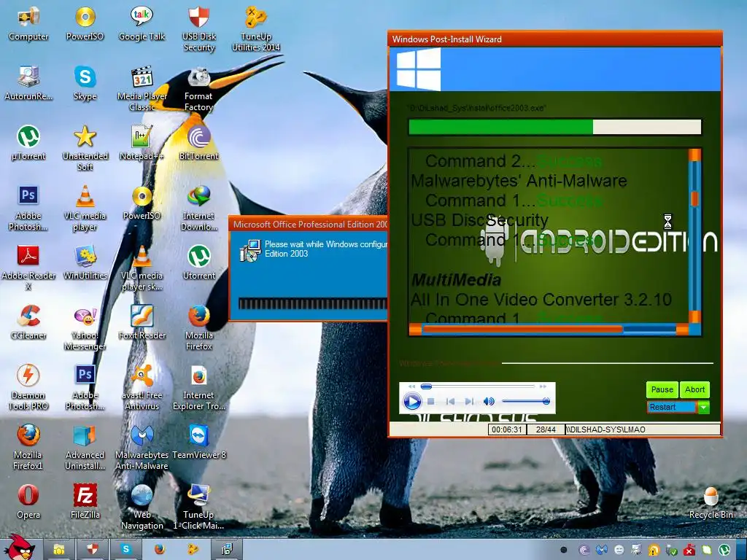
Task: Open the AutorunRe... desktop icon
Action: tap(28, 83)
